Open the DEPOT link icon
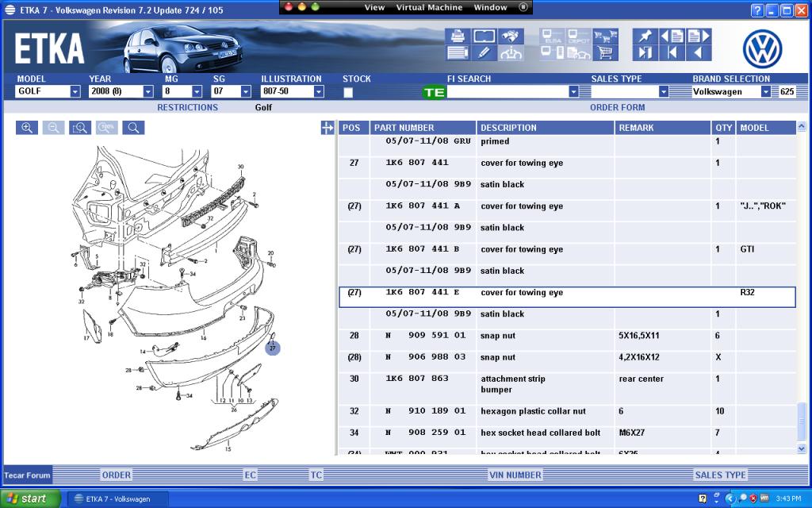This screenshot has height=508, width=812. pyautogui.click(x=579, y=37)
